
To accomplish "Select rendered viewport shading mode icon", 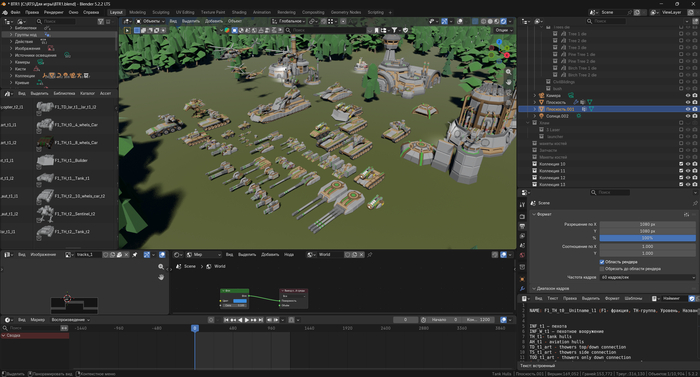I will [x=503, y=21].
